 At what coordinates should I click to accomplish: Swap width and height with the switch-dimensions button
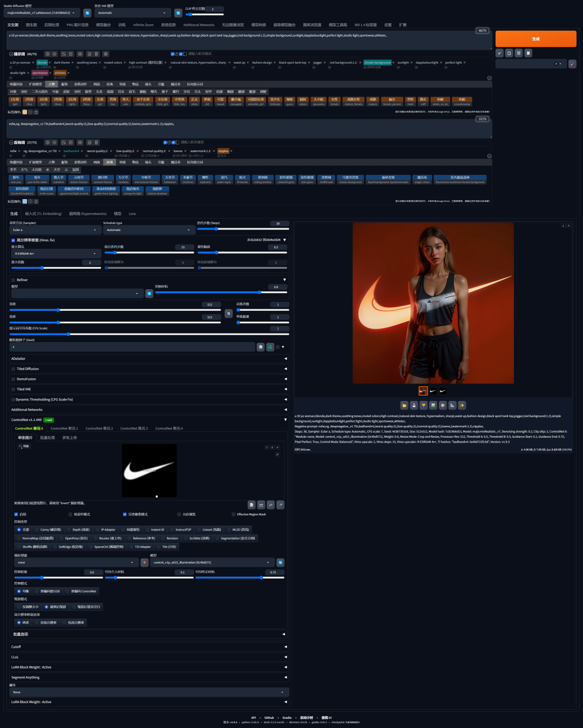(x=228, y=313)
